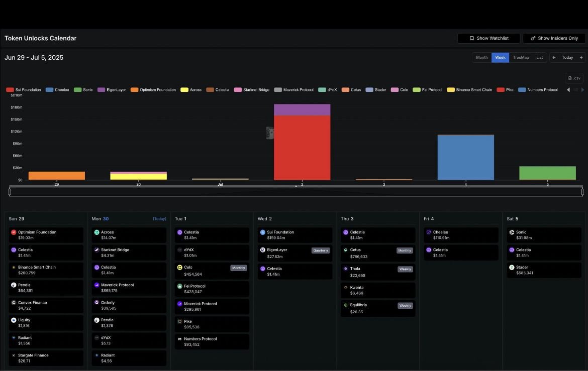
Task: Click the Quarterly tag on EigenLayer
Action: coord(321,251)
